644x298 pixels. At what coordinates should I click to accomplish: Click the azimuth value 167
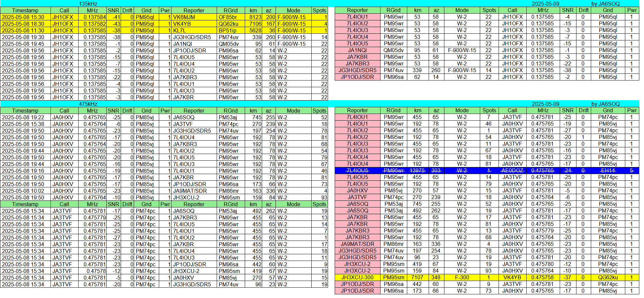click(x=269, y=24)
